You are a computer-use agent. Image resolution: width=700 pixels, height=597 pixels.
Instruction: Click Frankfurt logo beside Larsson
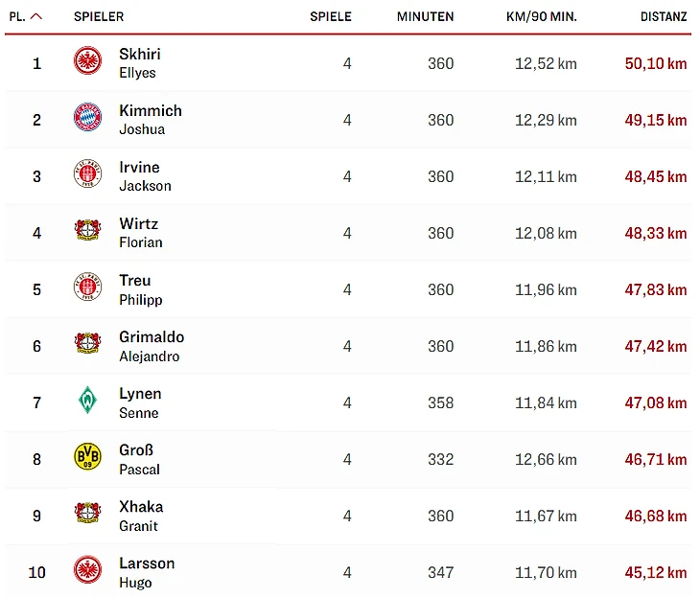pyautogui.click(x=87, y=570)
